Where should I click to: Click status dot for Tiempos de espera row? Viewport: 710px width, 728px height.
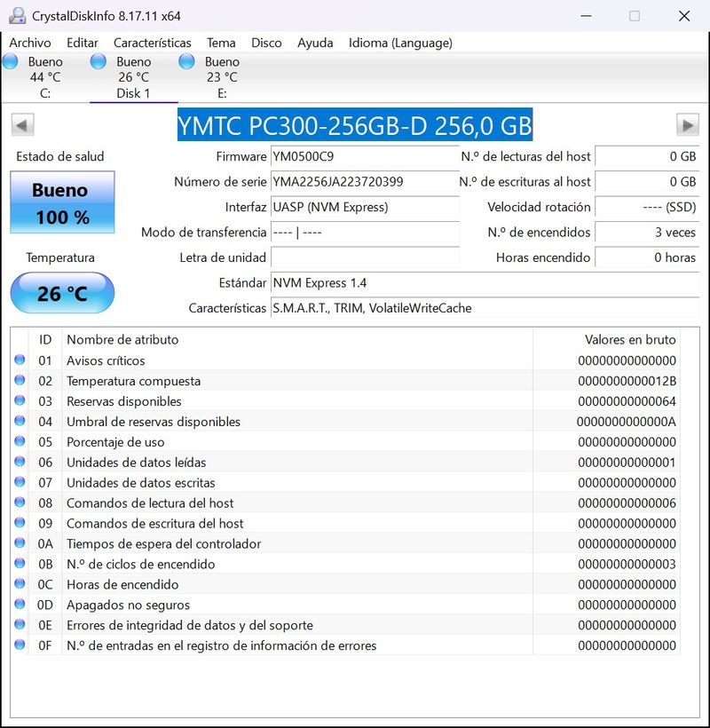click(x=20, y=542)
